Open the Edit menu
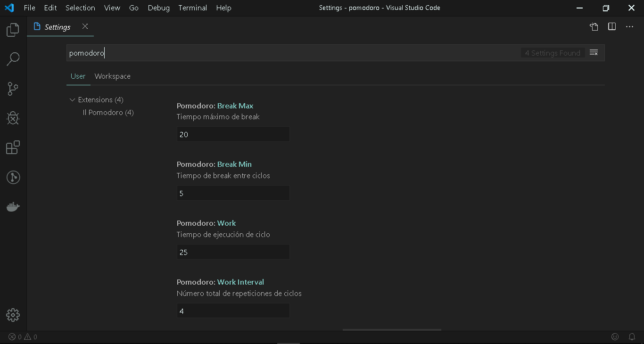This screenshot has height=344, width=644. (50, 8)
